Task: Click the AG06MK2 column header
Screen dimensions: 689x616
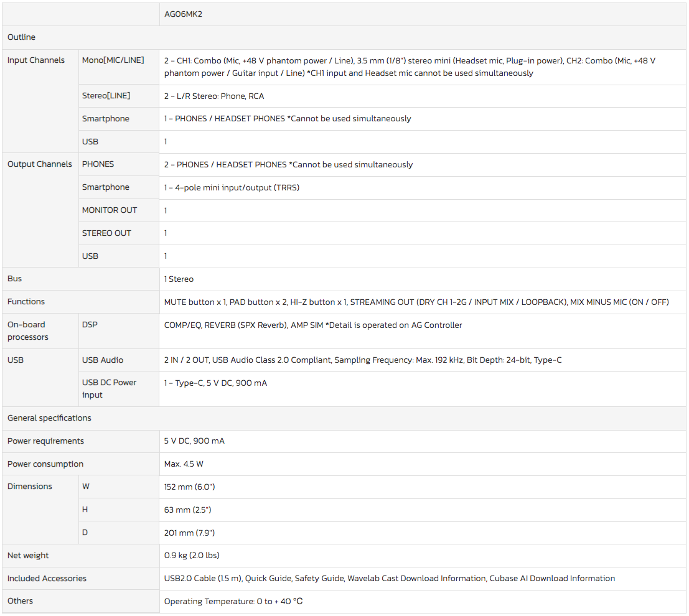Action: [x=183, y=14]
